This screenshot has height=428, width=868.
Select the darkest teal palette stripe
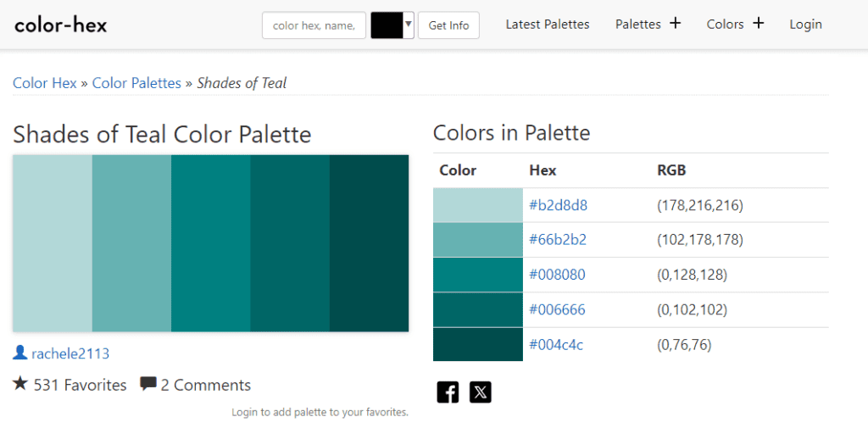pos(370,243)
